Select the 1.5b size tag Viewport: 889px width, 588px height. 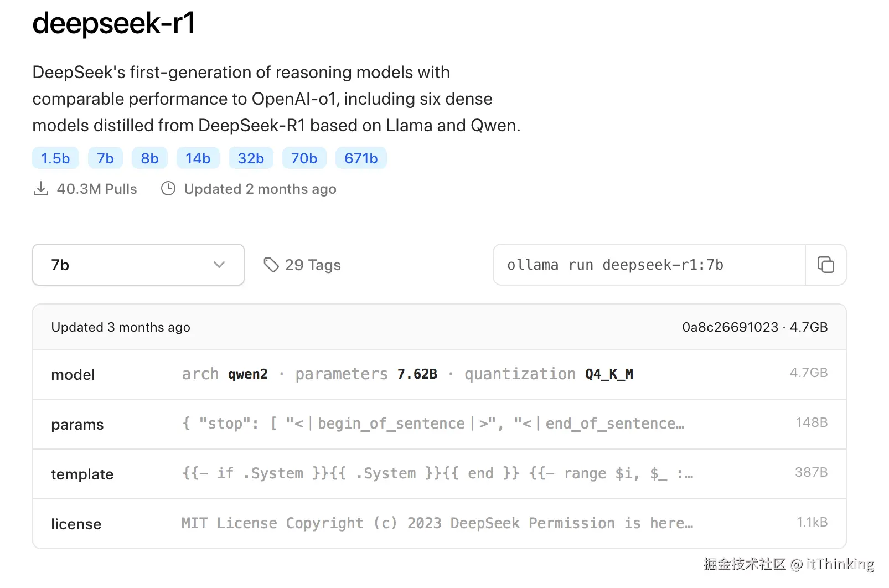pos(55,158)
